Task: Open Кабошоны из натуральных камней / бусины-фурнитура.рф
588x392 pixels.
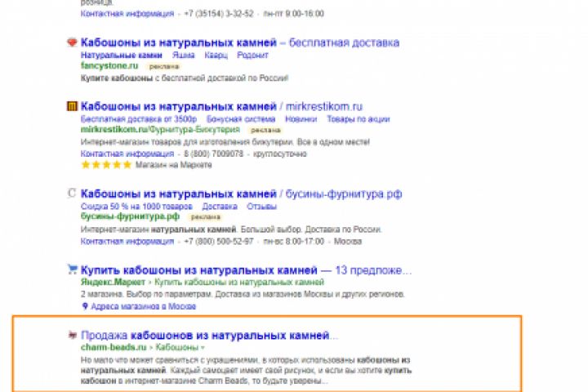Action: (241, 194)
